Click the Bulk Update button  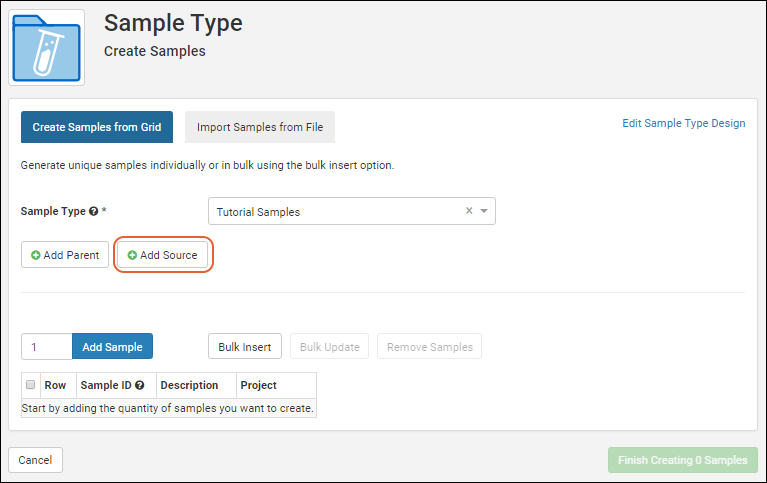click(329, 347)
